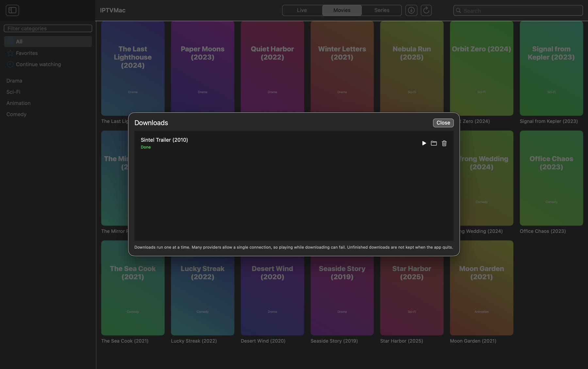The height and width of the screenshot is (369, 588).
Task: Open Lucky Streak (2022) poster
Action: (x=203, y=296)
